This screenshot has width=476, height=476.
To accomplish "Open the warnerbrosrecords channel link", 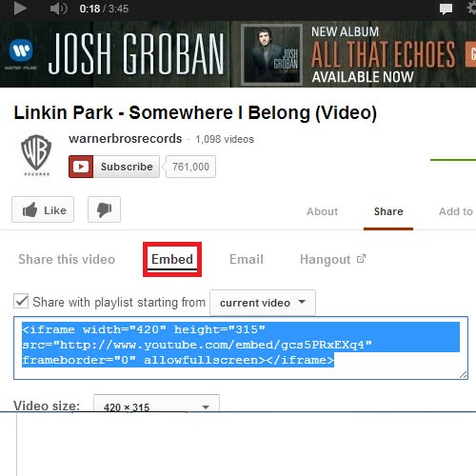I will 126,139.
